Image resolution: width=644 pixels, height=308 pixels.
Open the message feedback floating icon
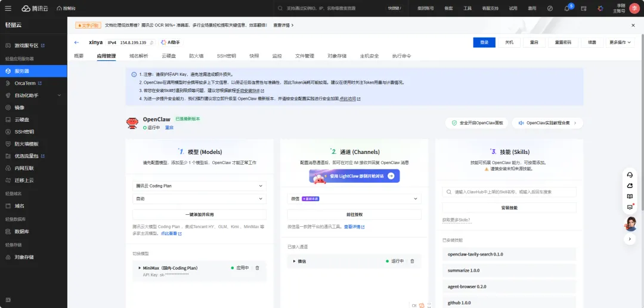[630, 207]
